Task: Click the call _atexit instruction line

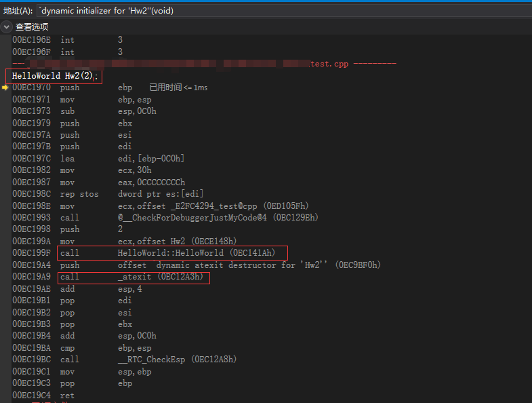Action: point(134,277)
